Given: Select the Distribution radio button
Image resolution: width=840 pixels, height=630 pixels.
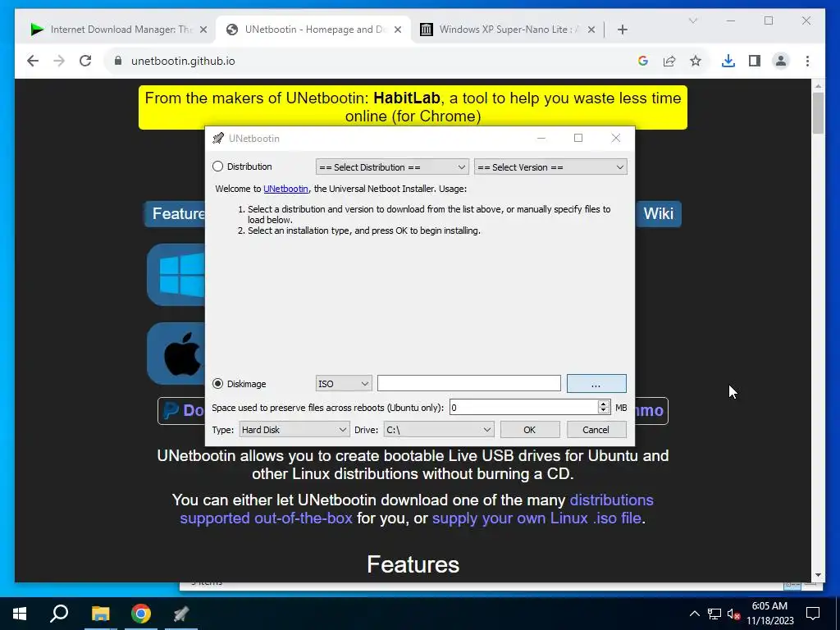Looking at the screenshot, I should [217, 167].
